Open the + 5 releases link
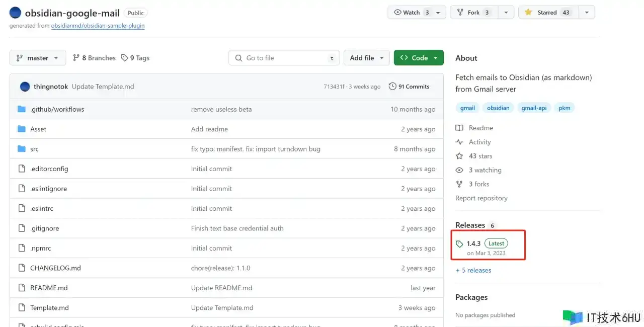This screenshot has height=327, width=644. (473, 270)
